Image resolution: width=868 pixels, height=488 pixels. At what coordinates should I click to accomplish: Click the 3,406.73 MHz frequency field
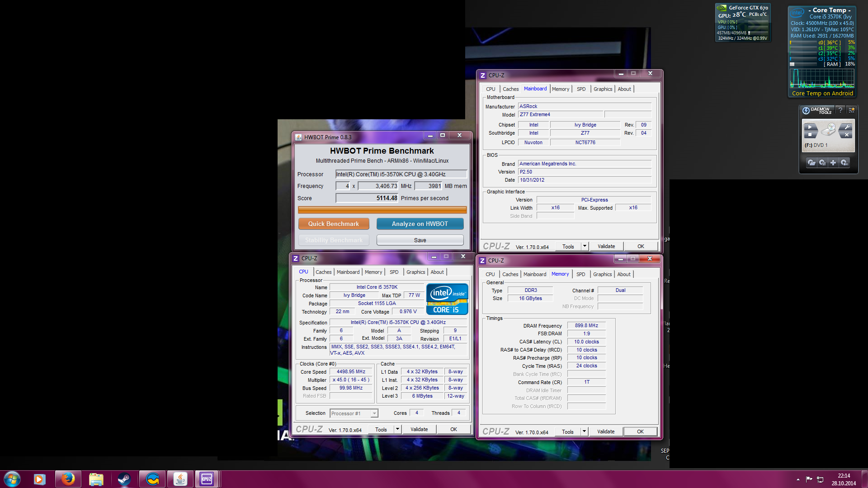[378, 186]
